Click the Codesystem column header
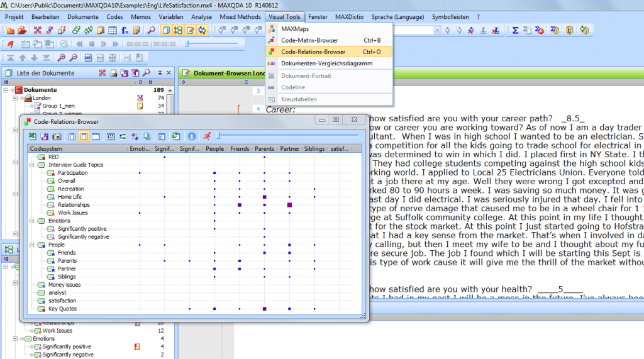Viewport: 644px width, 359px height. point(78,149)
